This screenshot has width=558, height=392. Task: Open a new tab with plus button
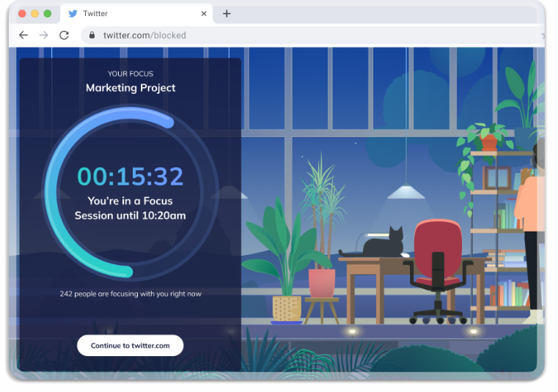tap(227, 13)
